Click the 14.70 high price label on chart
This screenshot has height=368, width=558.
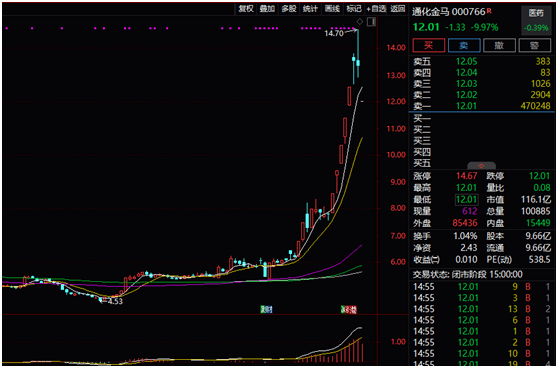coord(334,33)
